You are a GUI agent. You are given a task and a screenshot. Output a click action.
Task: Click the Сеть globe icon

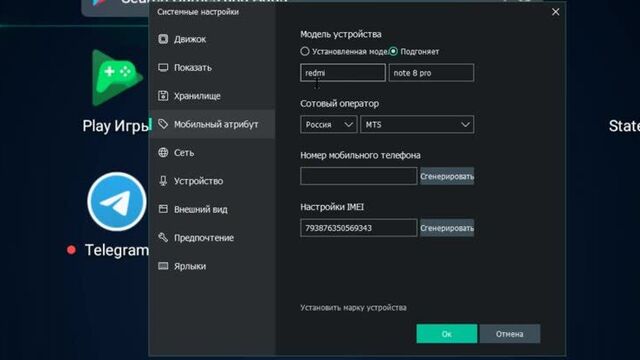[163, 152]
